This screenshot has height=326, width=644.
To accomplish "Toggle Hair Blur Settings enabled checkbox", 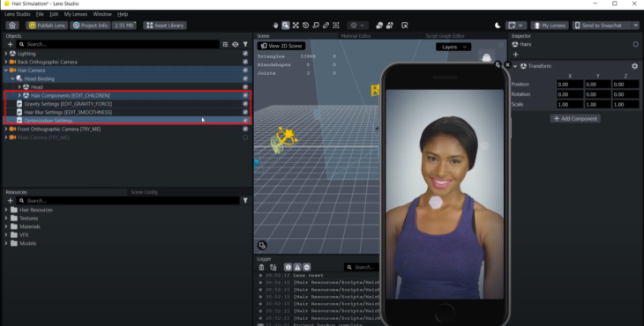I will [245, 112].
